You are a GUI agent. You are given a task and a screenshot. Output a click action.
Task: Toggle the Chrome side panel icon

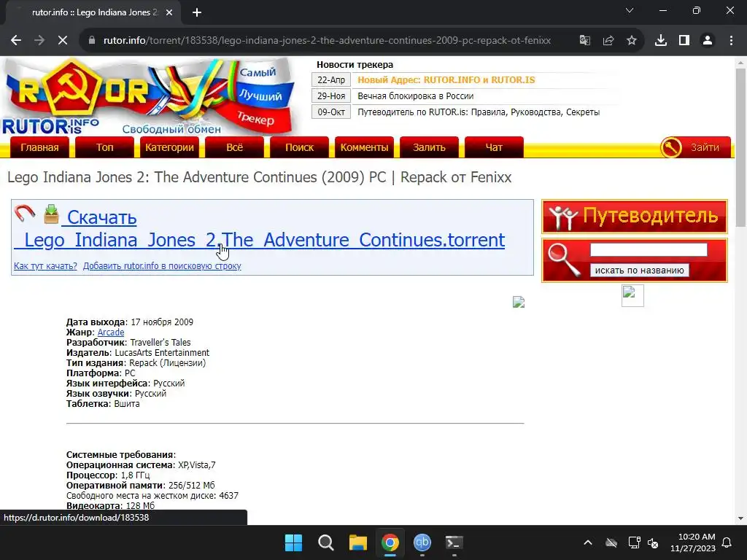pyautogui.click(x=684, y=41)
